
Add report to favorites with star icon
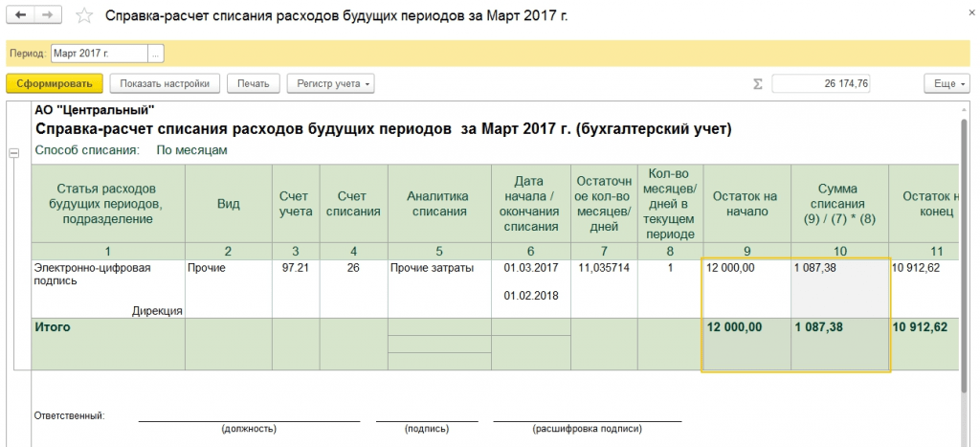[85, 16]
